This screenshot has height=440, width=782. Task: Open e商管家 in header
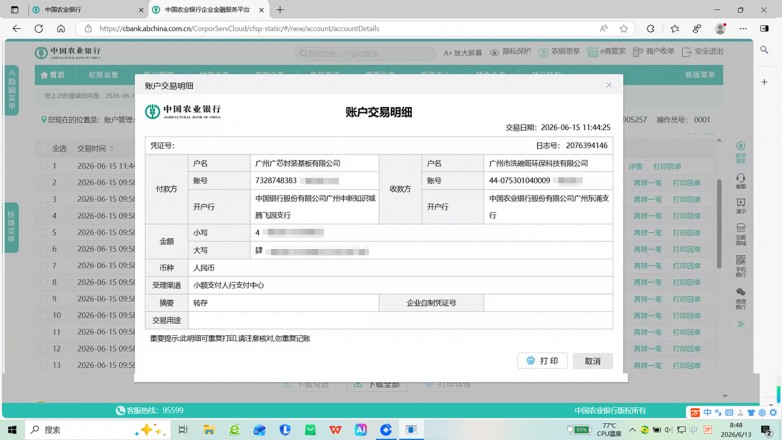[606, 52]
